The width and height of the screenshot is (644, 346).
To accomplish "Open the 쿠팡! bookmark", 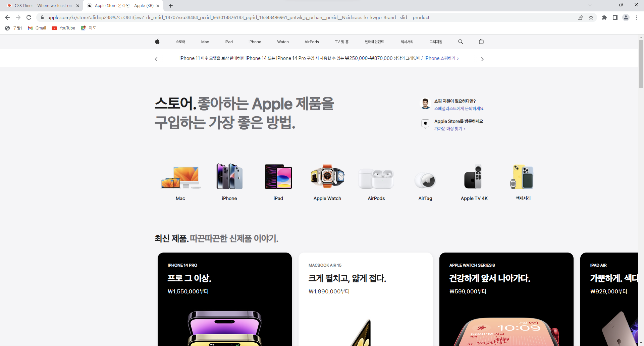I will coord(13,28).
